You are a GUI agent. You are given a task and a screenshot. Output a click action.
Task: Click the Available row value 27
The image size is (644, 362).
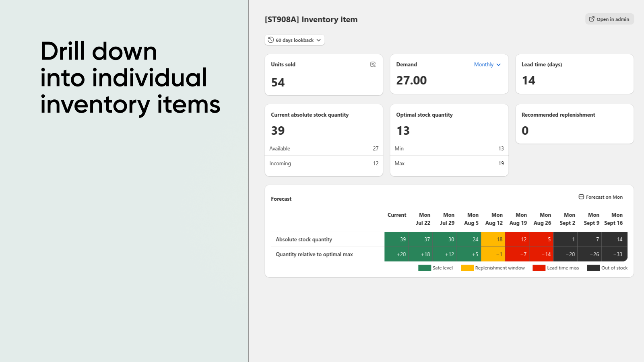pyautogui.click(x=376, y=148)
